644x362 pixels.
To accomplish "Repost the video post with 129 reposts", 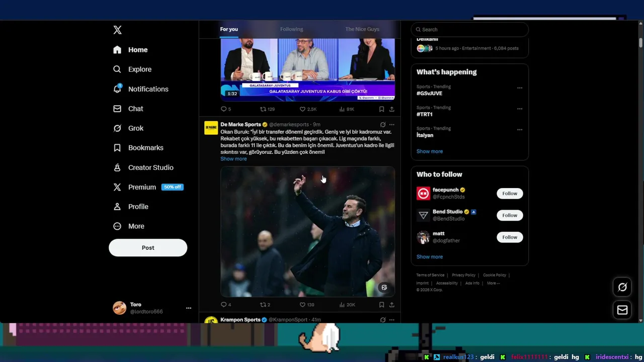I will point(267,109).
